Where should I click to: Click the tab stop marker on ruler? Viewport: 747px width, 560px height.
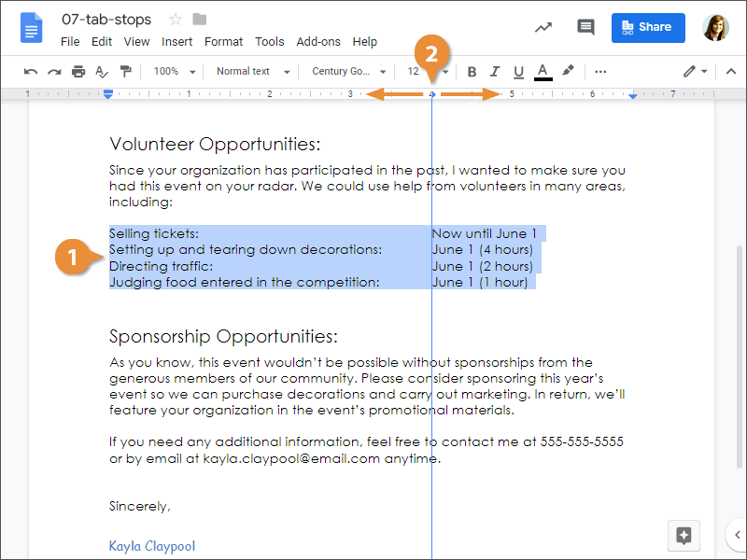click(432, 94)
